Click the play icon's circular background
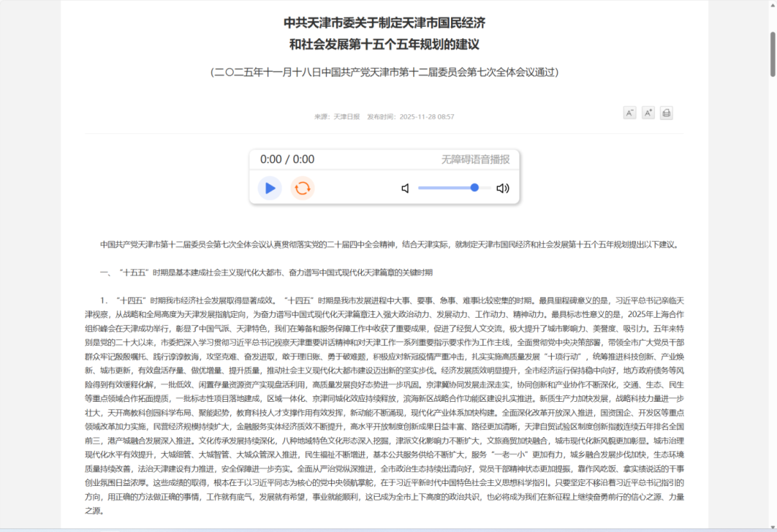The image size is (777, 532). [x=270, y=188]
